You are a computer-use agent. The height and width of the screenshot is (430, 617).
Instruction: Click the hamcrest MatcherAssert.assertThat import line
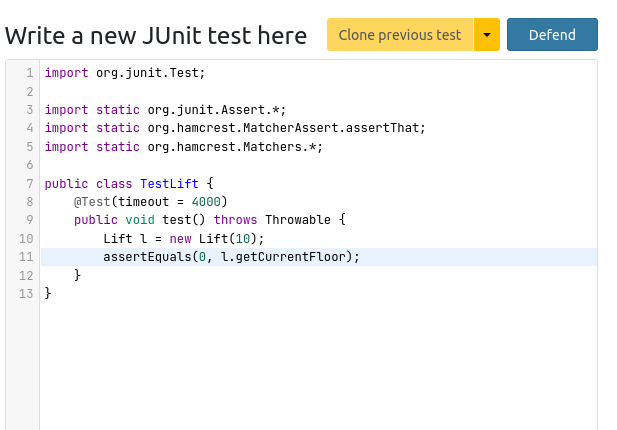click(235, 128)
